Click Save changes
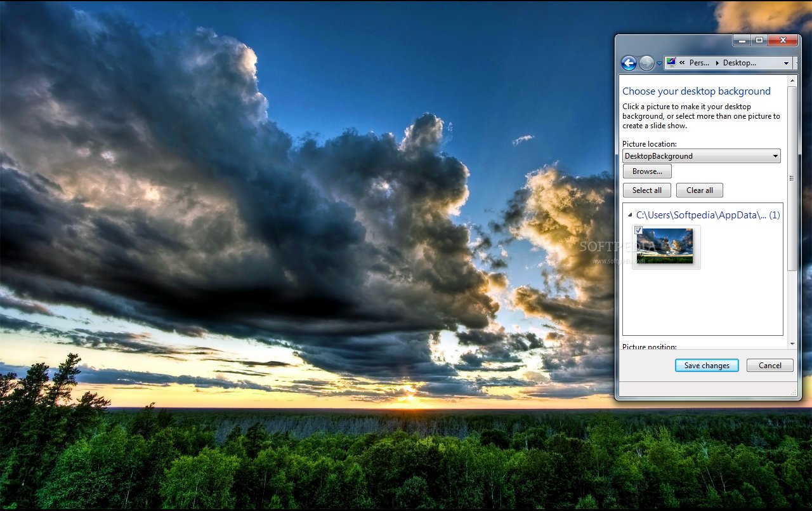Screen dimensions: 812x511 pyautogui.click(x=707, y=366)
